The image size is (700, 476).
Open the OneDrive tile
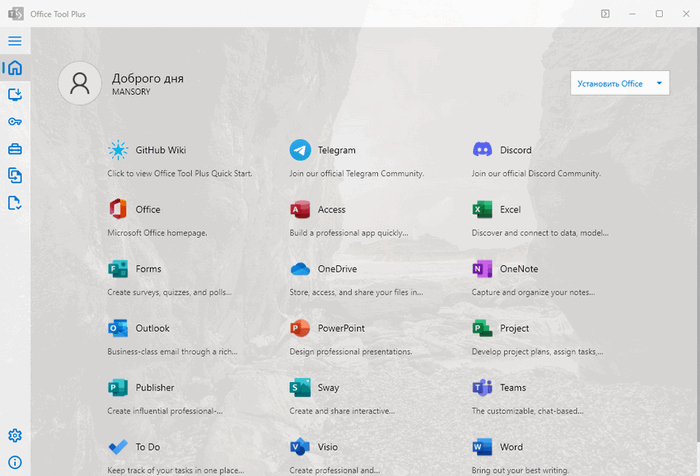[x=336, y=269]
